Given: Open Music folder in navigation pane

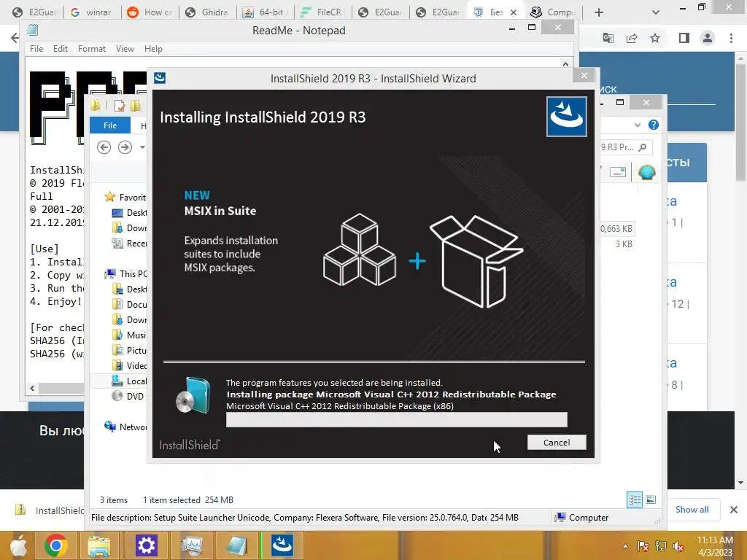Looking at the screenshot, I should [x=129, y=335].
